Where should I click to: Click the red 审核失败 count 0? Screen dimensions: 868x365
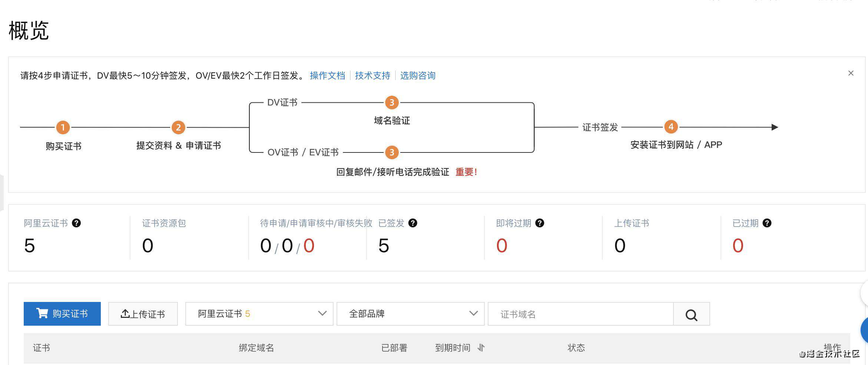309,246
